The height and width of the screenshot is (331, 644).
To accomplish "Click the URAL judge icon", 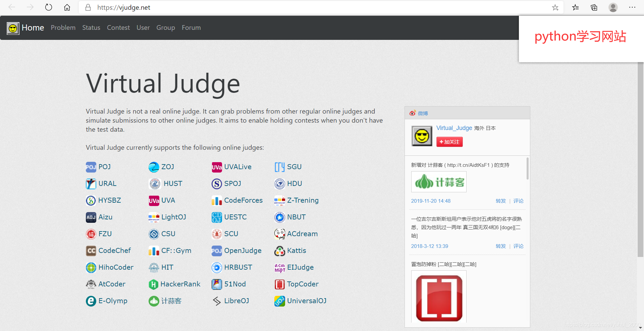I will (x=91, y=184).
